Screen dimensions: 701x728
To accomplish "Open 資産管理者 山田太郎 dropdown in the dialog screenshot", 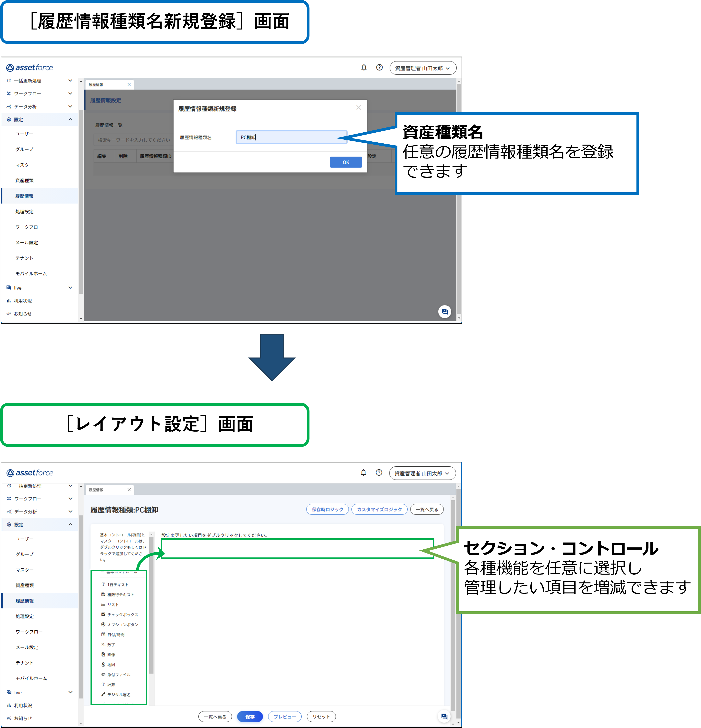I will (423, 68).
